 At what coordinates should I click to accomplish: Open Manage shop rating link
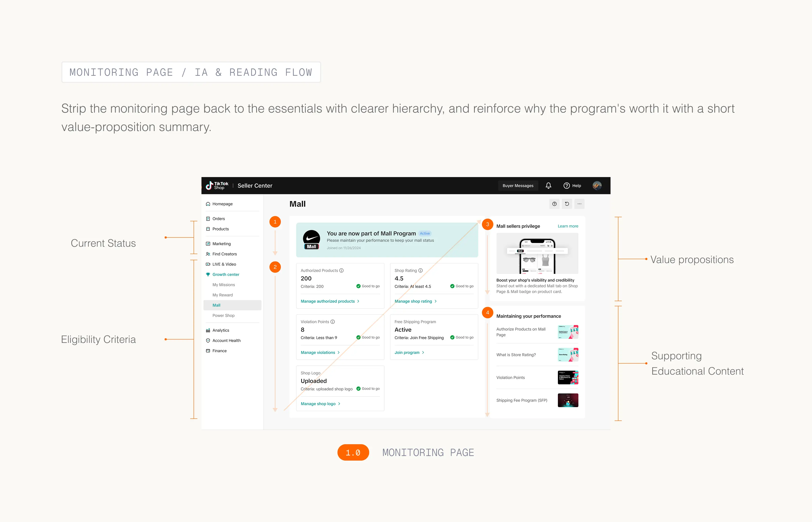[413, 301]
